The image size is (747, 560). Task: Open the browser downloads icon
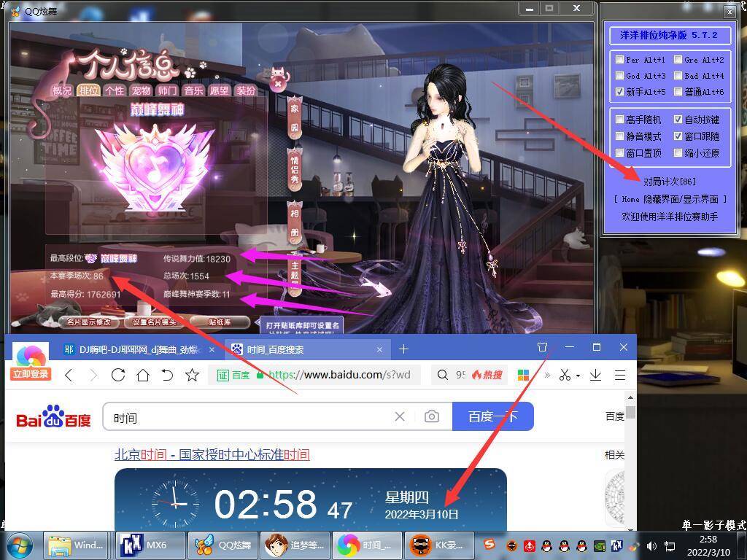pos(595,376)
